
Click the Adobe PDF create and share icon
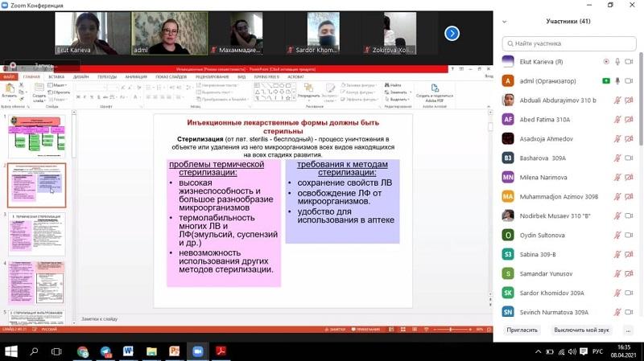coord(433,89)
